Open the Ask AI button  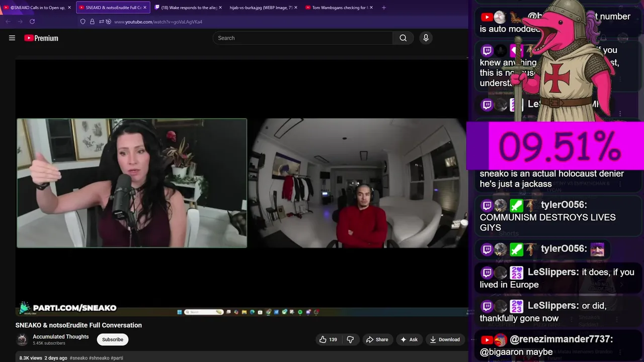[409, 339]
